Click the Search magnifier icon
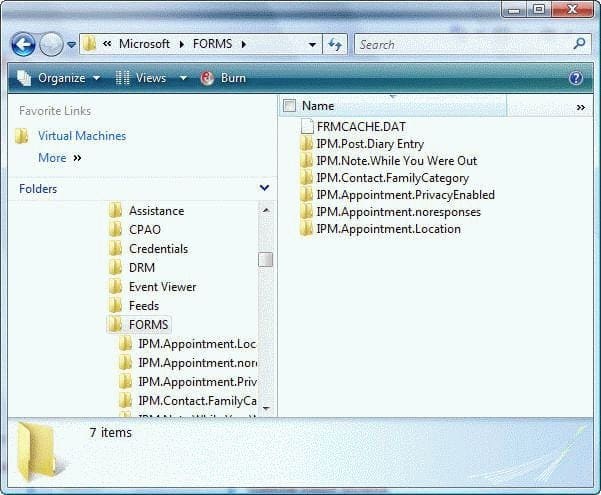 click(x=579, y=44)
